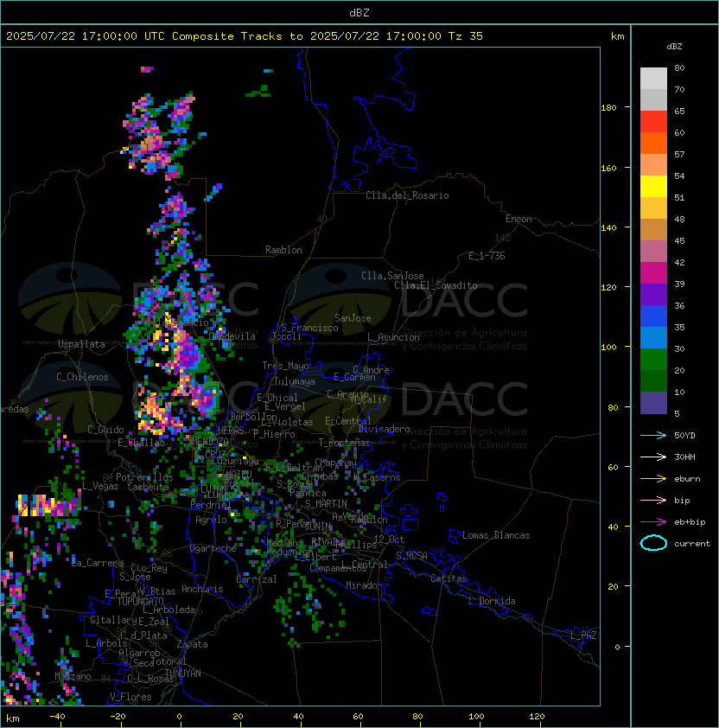The width and height of the screenshot is (719, 728).
Task: Click the Encon location label
Action: coord(519,219)
